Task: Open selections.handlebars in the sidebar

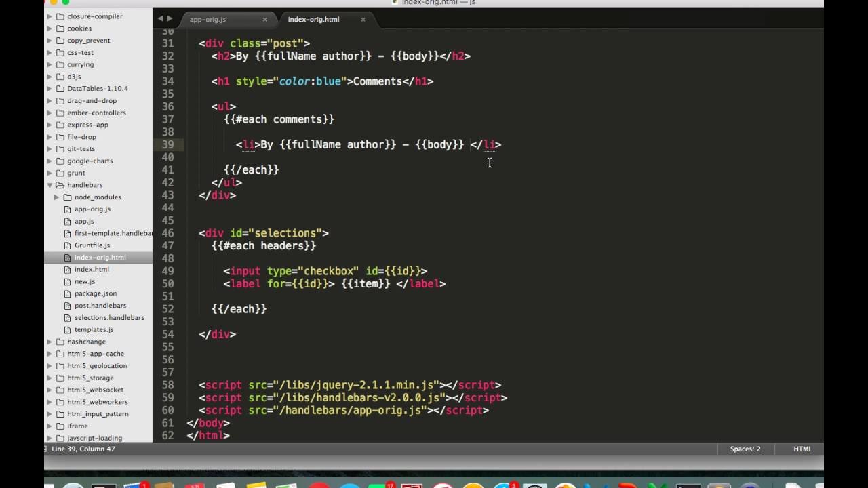Action: coord(109,318)
